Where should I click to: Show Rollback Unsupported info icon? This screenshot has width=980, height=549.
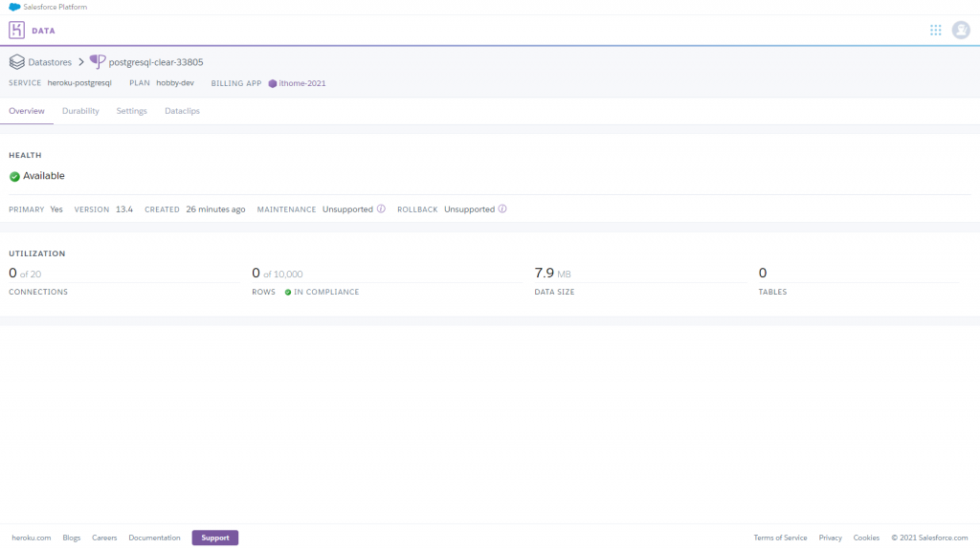(x=501, y=209)
